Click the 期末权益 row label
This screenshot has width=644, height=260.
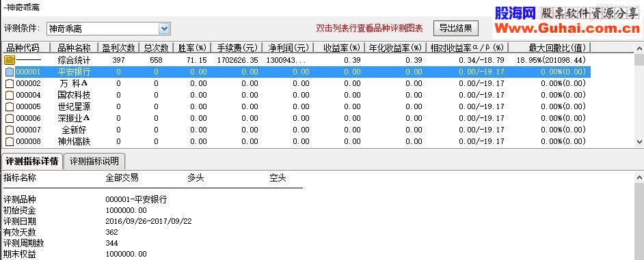coord(20,255)
